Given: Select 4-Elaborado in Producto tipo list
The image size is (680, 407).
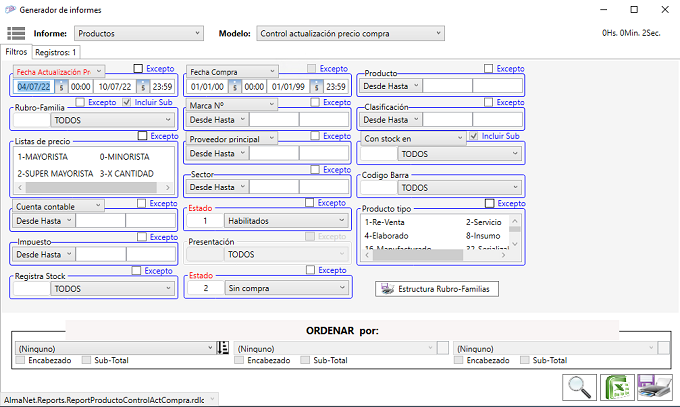Looking at the screenshot, I should (x=385, y=235).
